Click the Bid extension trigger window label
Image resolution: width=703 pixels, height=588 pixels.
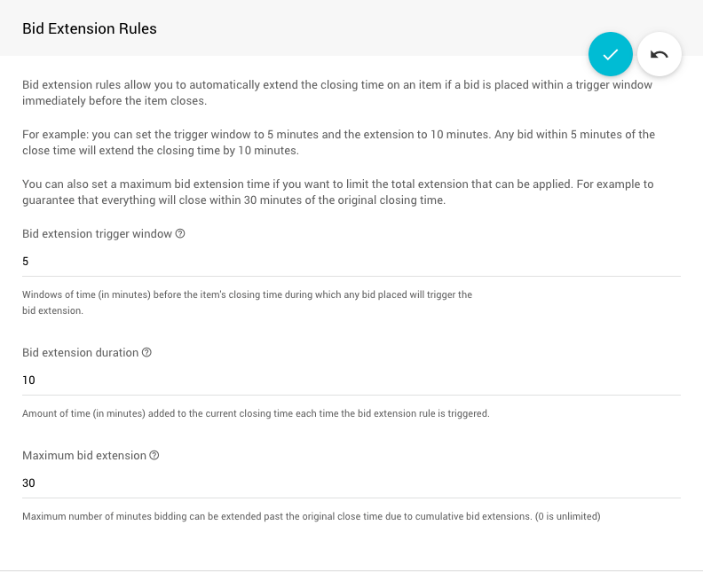[x=98, y=234]
